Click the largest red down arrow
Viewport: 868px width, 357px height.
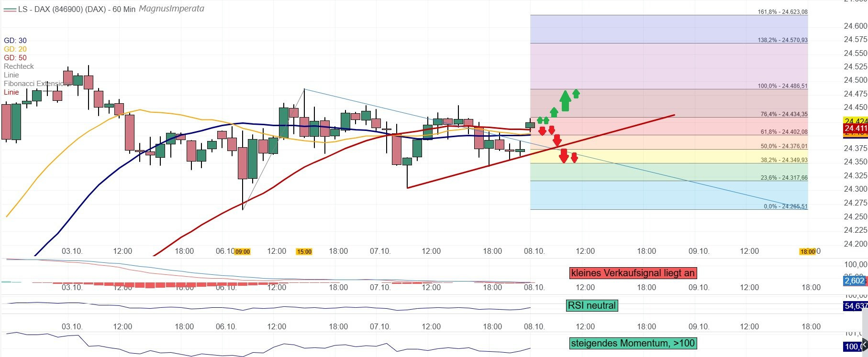point(564,156)
